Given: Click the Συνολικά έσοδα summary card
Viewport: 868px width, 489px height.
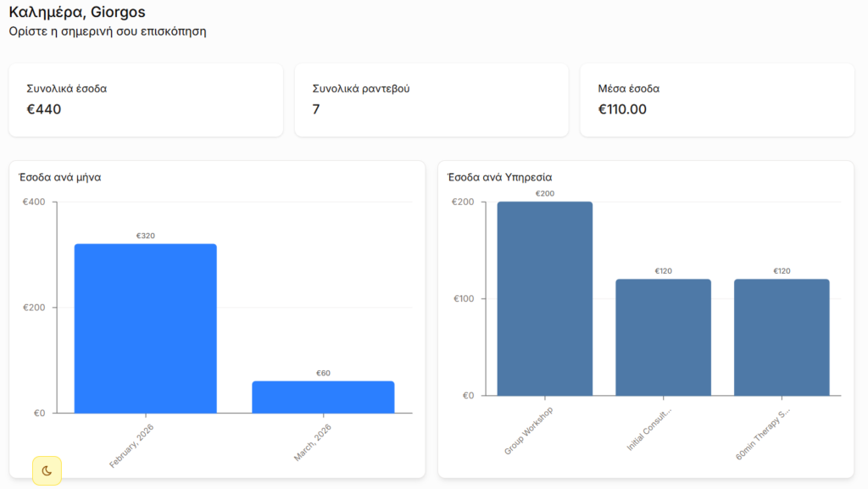Looking at the screenshot, I should (145, 99).
